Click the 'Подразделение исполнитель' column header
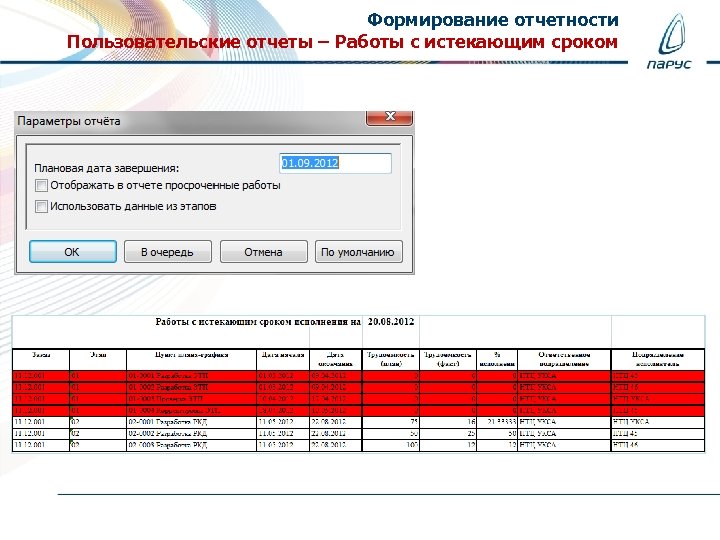720x540 pixels. click(658, 359)
